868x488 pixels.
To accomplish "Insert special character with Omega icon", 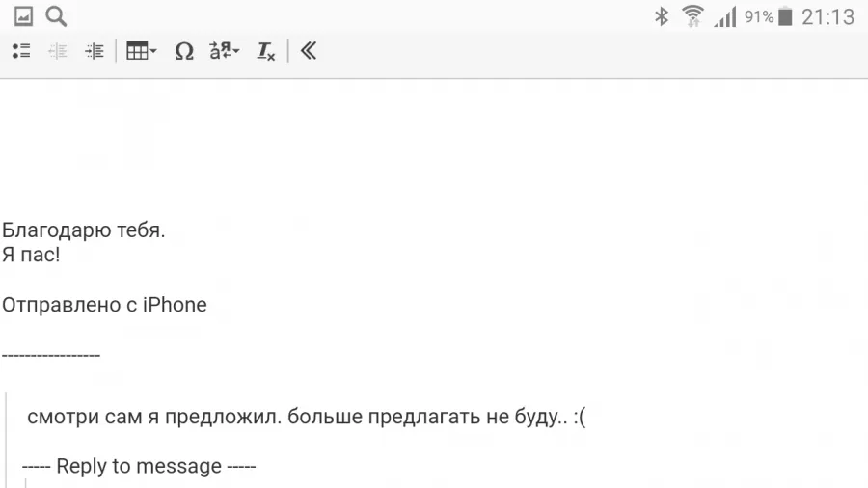I will 184,51.
